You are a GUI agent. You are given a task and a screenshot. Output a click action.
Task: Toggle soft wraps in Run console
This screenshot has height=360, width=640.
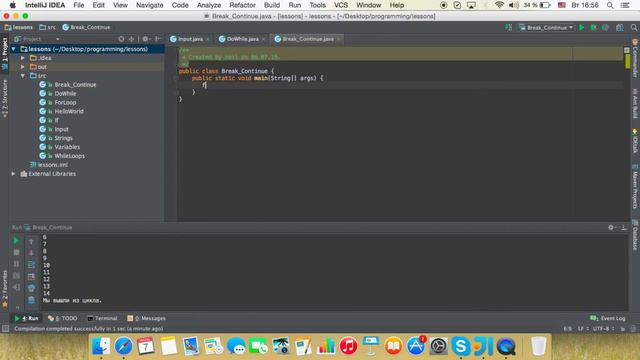(31, 265)
